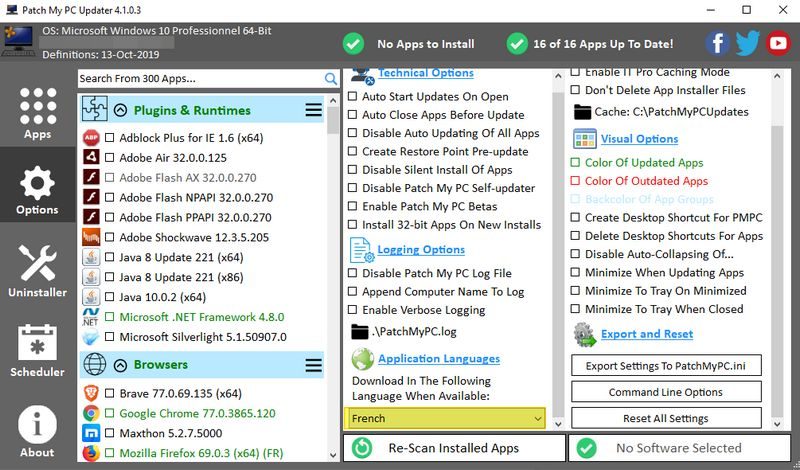Screen dimensions: 800x470
Task: Collapse the Browsers category
Action: [x=120, y=364]
